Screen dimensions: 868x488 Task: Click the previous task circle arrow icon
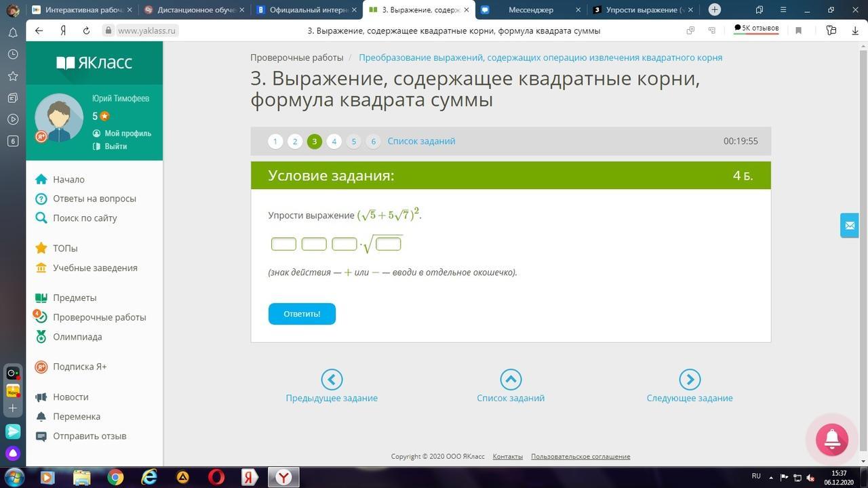point(332,380)
